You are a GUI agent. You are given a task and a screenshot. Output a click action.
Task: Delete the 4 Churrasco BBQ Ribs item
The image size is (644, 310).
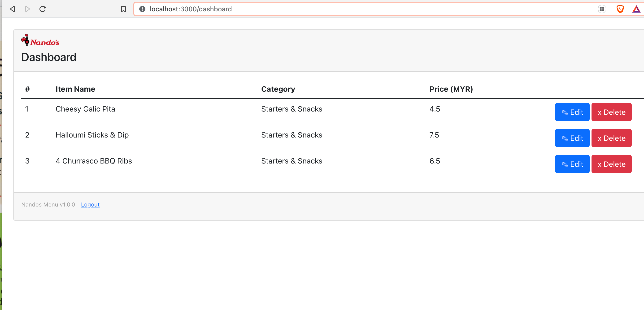pos(611,164)
